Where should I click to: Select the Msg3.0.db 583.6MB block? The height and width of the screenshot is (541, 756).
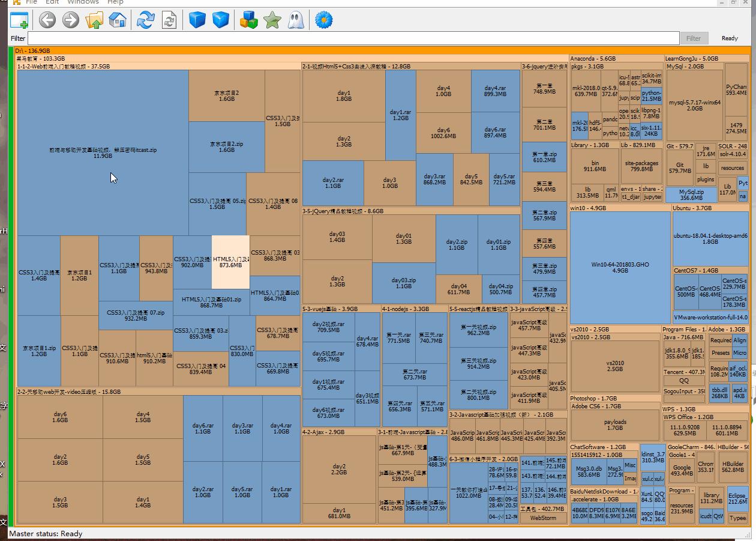click(x=589, y=471)
